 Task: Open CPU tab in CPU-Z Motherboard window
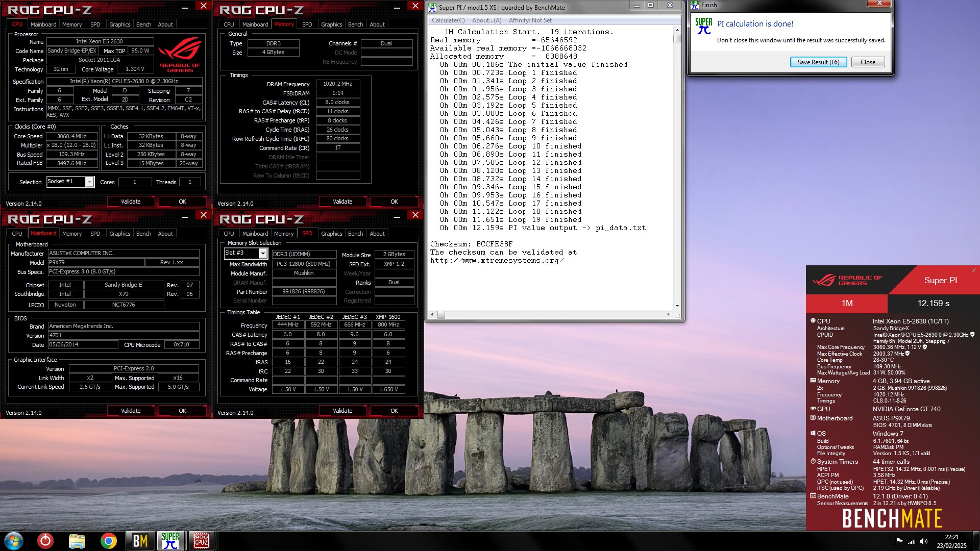click(17, 234)
